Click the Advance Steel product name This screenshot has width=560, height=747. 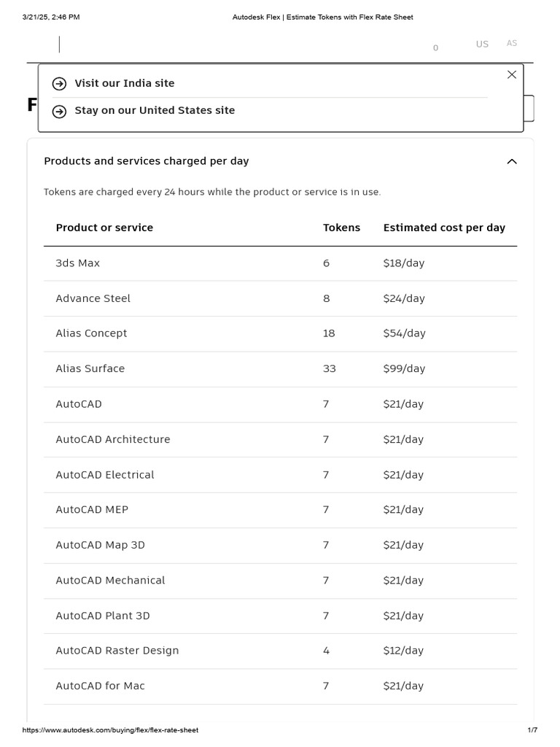(x=93, y=298)
